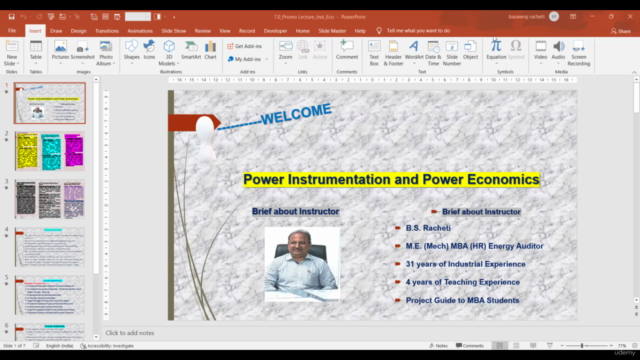The width and height of the screenshot is (640, 360).
Task: Expand the Equation dropdown arrow
Action: coord(496,64)
